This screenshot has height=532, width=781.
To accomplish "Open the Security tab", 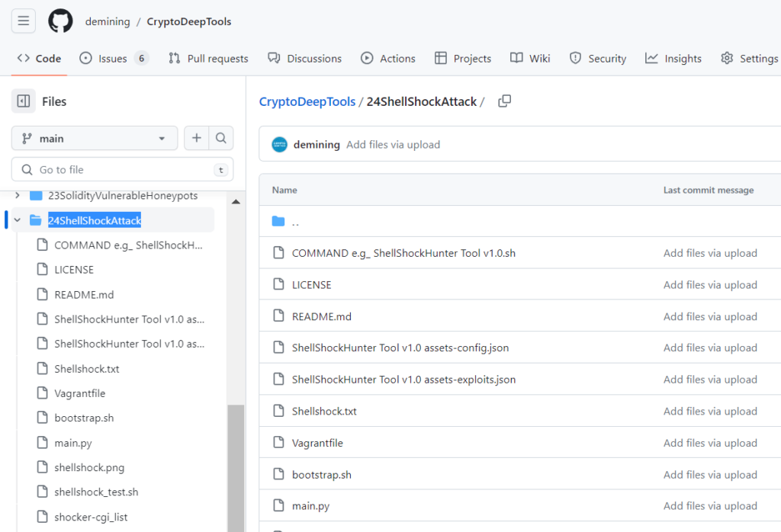I will [598, 58].
